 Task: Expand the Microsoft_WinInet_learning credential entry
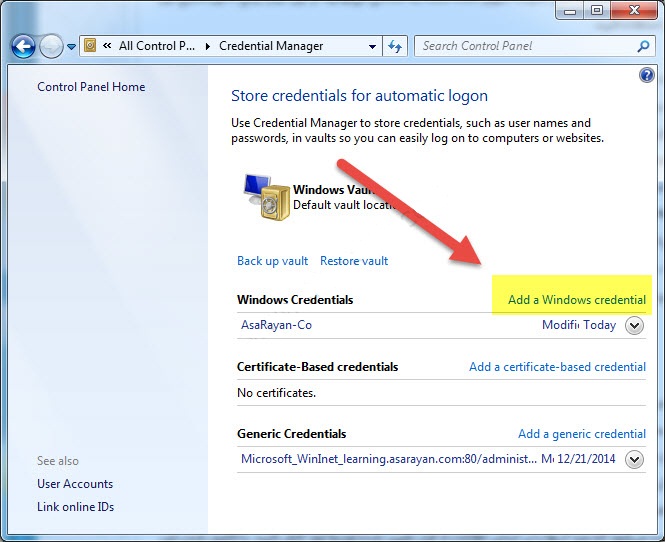[633, 460]
